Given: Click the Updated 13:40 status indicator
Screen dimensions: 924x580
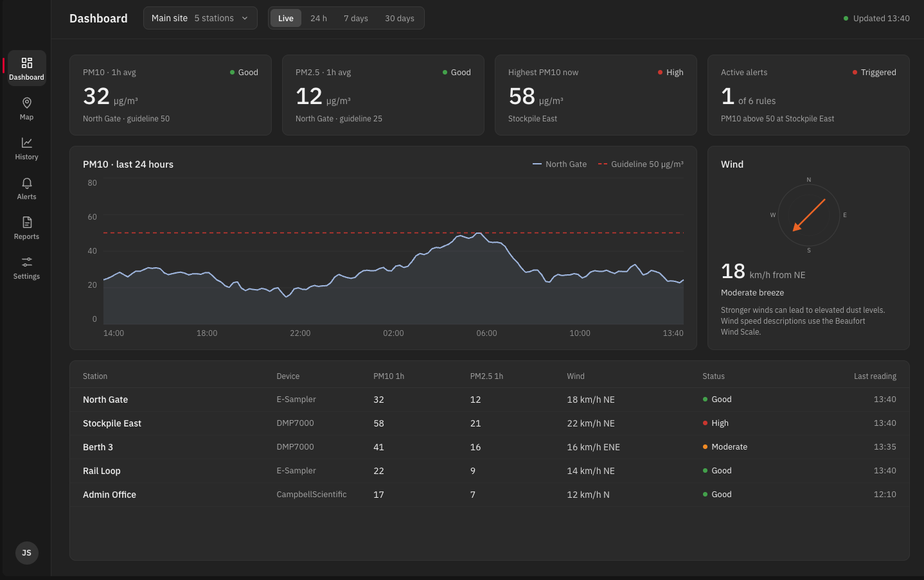Looking at the screenshot, I should click(876, 18).
